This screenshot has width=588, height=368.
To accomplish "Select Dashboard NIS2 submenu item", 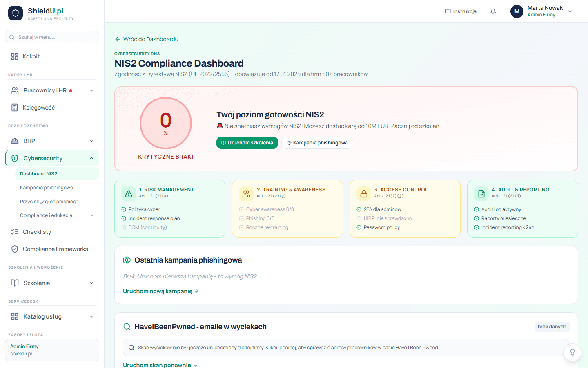I will [x=57, y=174].
